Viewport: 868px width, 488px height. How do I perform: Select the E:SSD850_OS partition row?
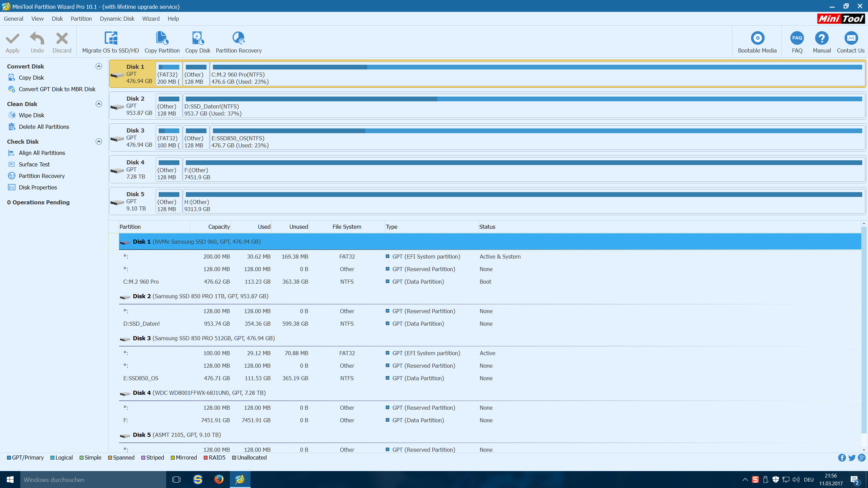[x=140, y=378]
